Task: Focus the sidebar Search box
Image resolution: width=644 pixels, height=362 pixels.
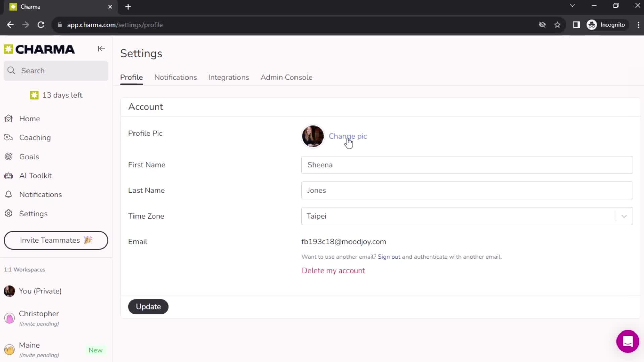Action: click(x=56, y=71)
